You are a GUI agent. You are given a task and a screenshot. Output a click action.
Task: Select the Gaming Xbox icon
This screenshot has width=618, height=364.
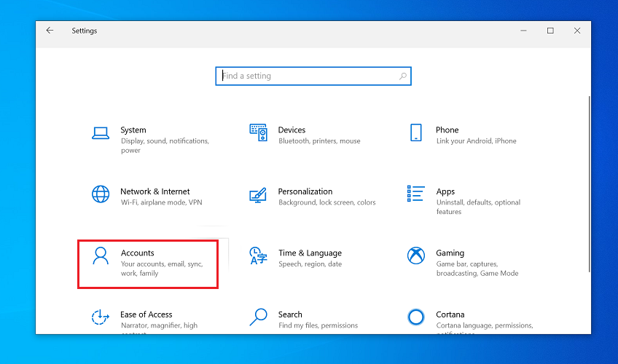pos(416,256)
